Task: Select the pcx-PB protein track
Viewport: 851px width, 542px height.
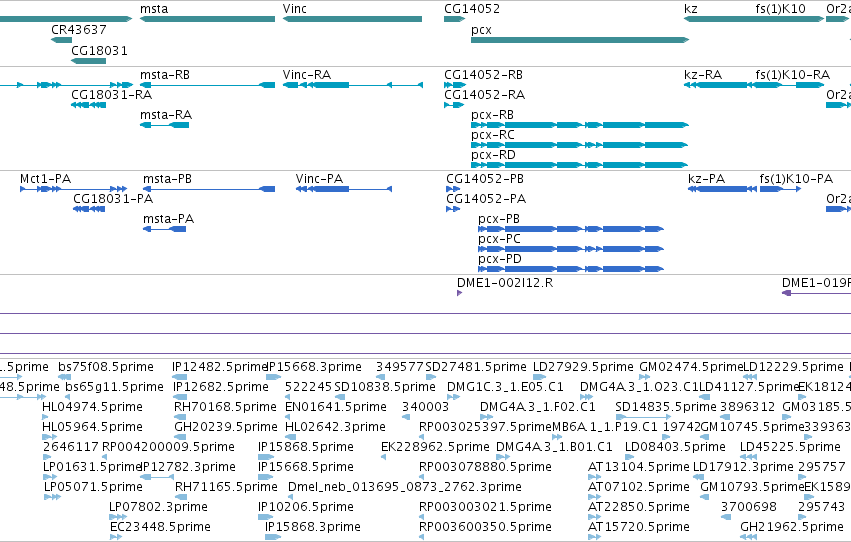Action: 571,229
